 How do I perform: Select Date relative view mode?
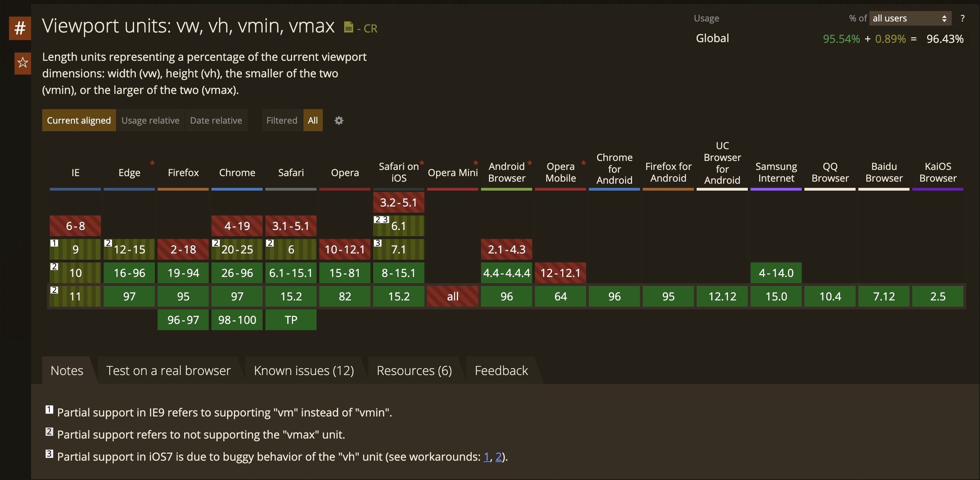(x=216, y=121)
